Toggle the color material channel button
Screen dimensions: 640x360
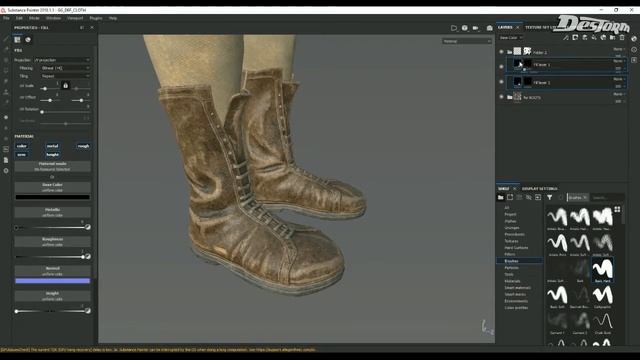[22, 146]
